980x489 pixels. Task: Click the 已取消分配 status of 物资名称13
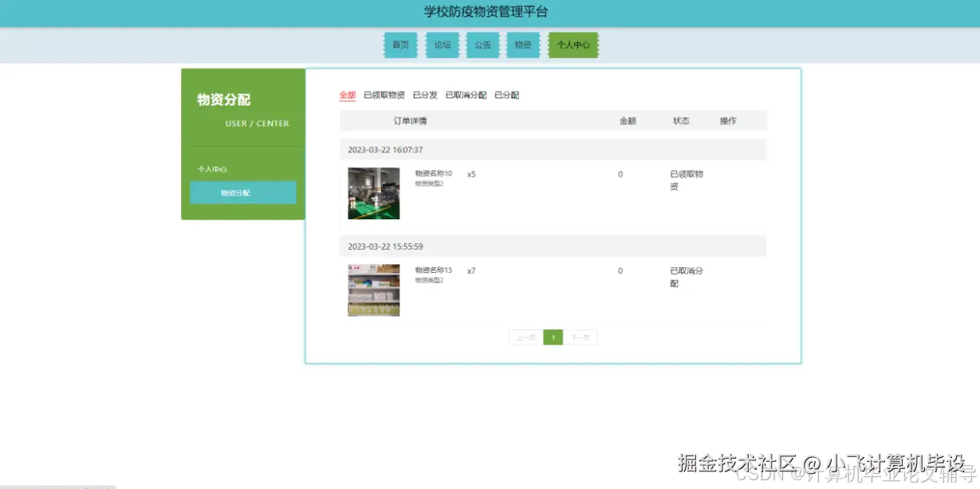click(687, 277)
